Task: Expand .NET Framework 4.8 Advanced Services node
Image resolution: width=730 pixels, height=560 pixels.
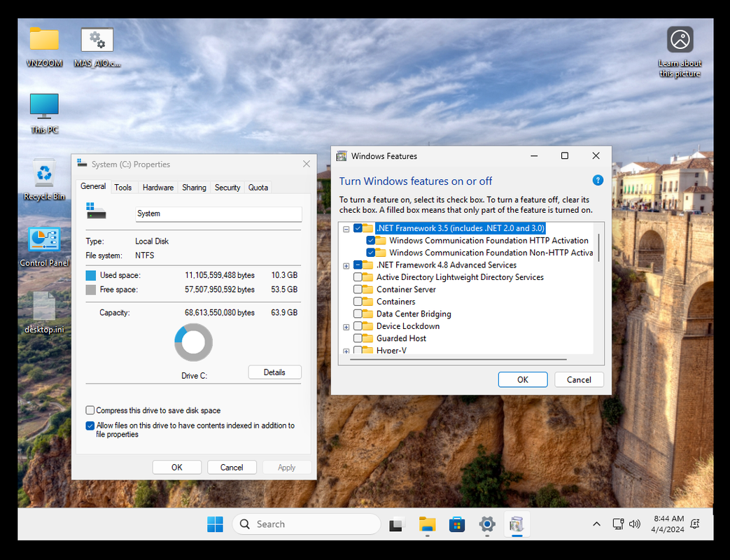Action: coord(346,266)
